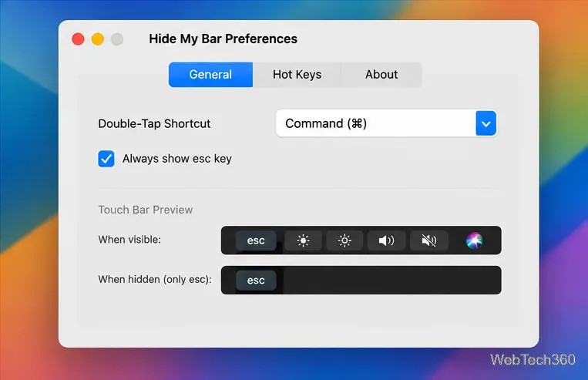Open the Double-Tap Shortcut dropdown arrow

click(486, 123)
